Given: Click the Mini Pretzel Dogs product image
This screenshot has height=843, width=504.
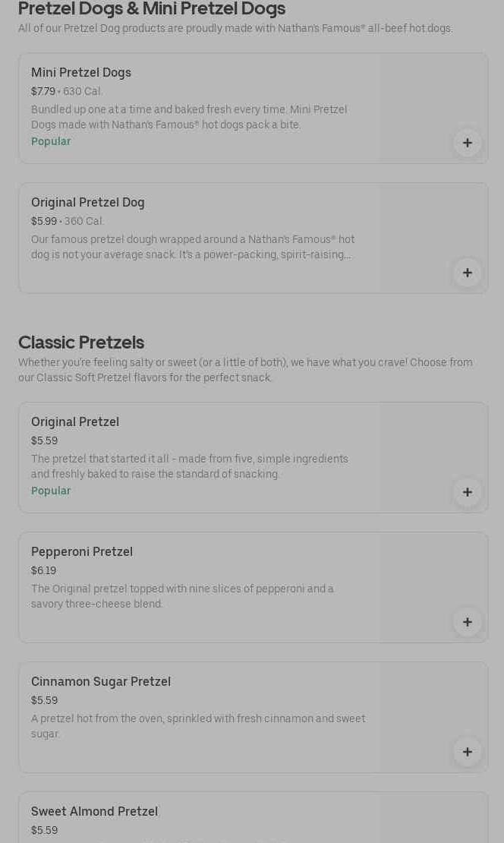Looking at the screenshot, I should click(433, 99).
